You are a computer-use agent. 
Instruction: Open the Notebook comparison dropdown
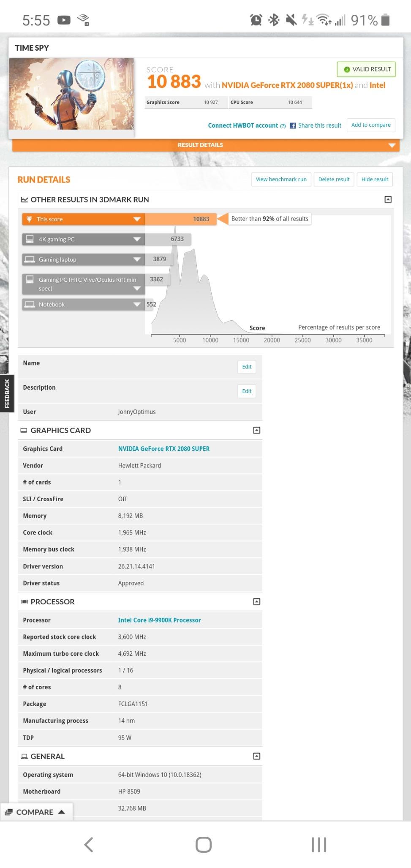(x=84, y=304)
